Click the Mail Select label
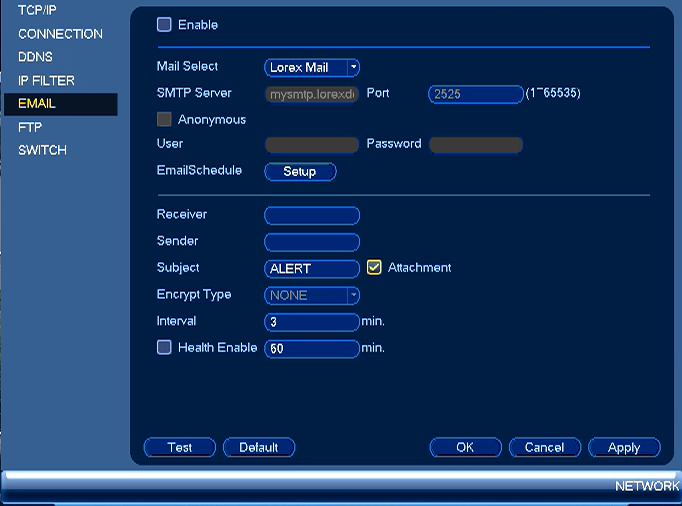This screenshot has height=506, width=682. click(187, 66)
